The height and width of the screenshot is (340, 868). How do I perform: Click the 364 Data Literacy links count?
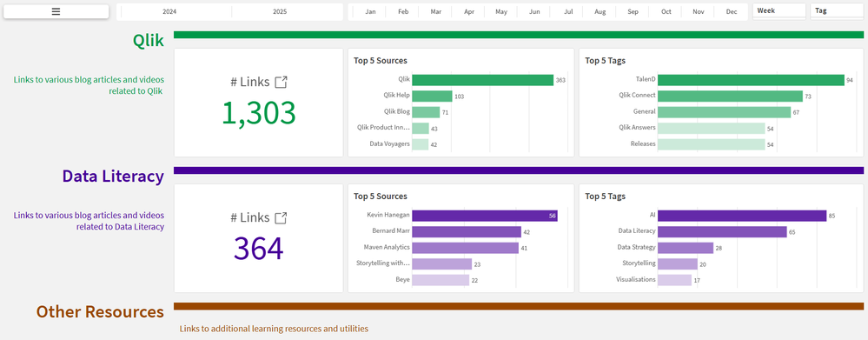point(259,249)
